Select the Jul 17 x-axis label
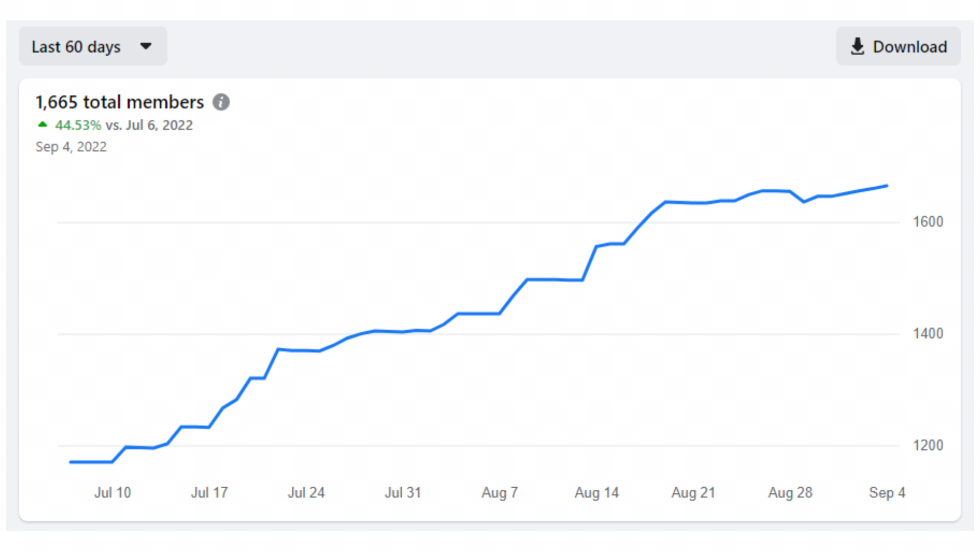This screenshot has height=551, width=980. point(209,493)
